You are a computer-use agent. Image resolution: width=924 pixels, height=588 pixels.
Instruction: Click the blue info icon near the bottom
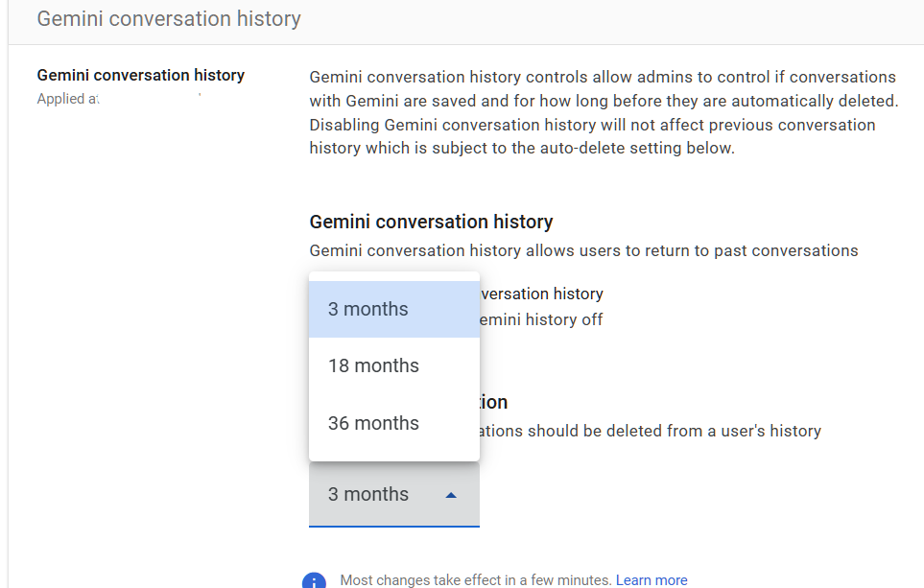click(x=314, y=579)
